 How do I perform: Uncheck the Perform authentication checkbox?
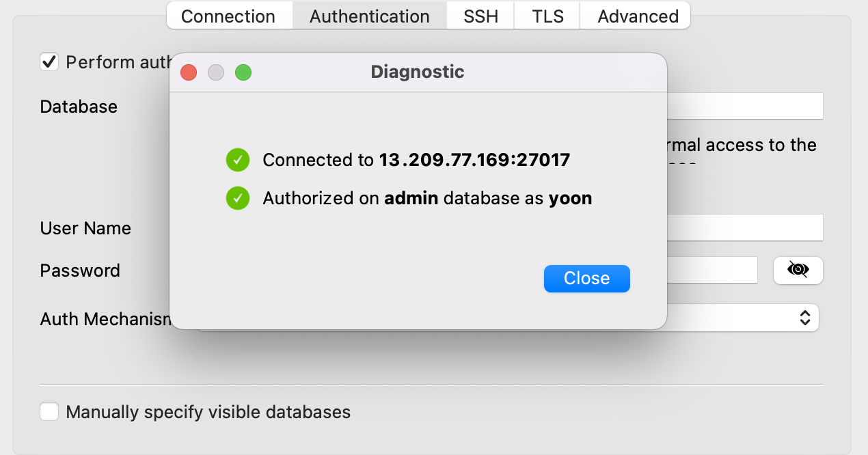49,62
